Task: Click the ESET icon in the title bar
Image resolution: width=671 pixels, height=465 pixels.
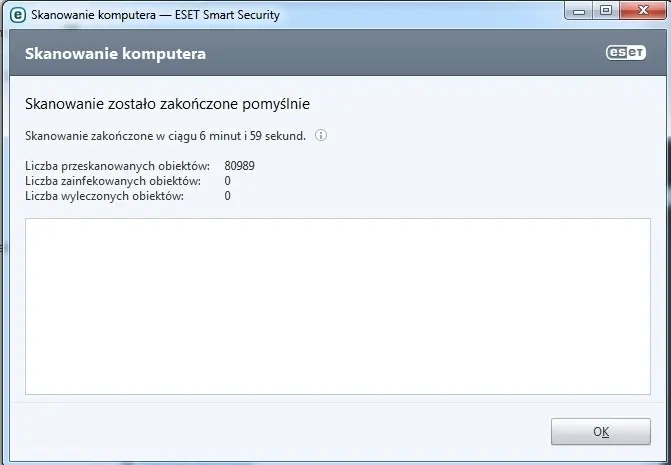Action: (17, 16)
